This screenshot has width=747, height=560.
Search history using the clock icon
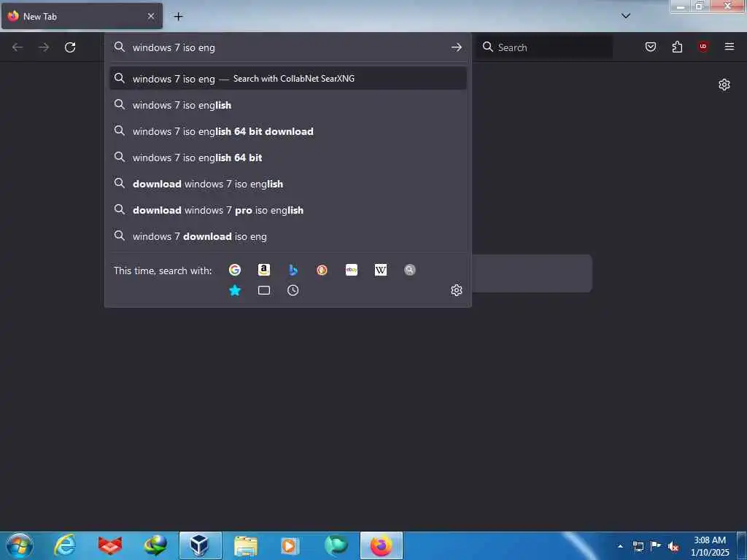293,290
